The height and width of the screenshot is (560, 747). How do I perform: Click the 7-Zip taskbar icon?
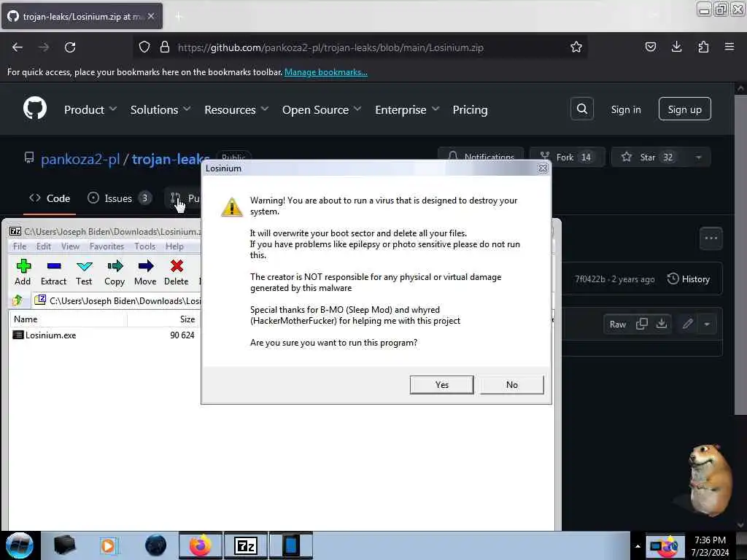pos(246,545)
